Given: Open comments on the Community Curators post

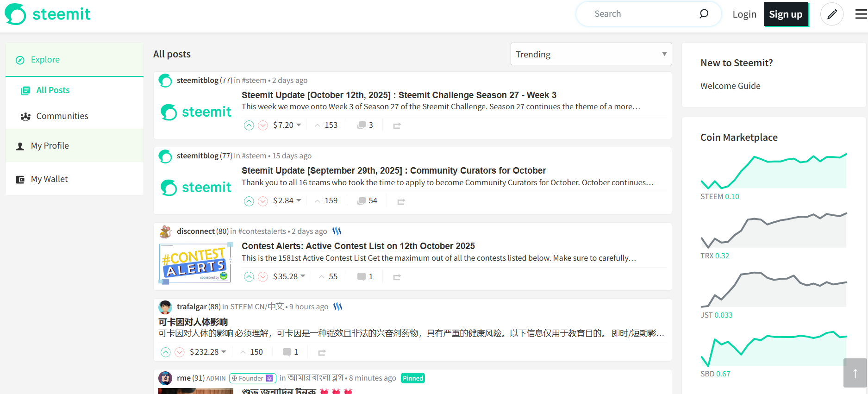Looking at the screenshot, I should point(367,201).
